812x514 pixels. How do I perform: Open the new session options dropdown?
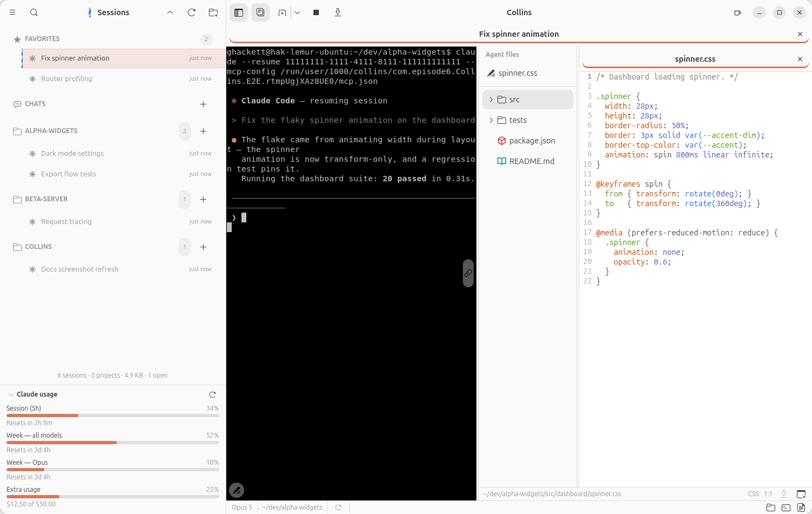[297, 12]
